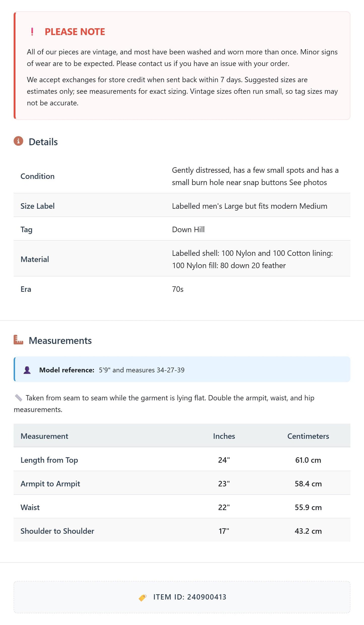Click the Shoulder to Shoulder row label
This screenshot has width=364, height=625.
point(57,531)
